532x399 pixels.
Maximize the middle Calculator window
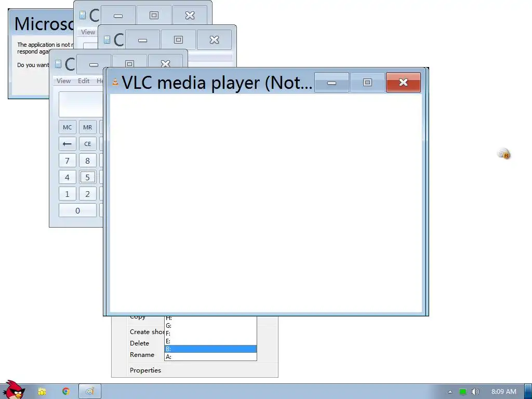click(178, 39)
